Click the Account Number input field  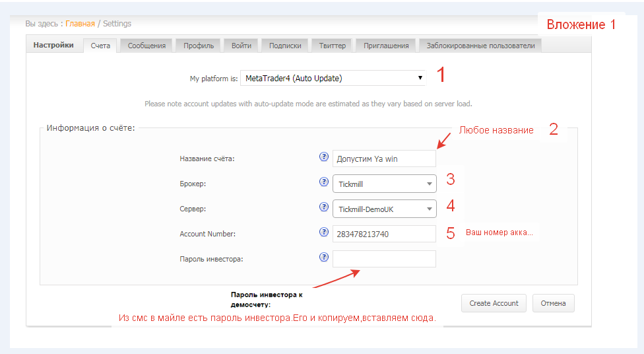pyautogui.click(x=384, y=234)
